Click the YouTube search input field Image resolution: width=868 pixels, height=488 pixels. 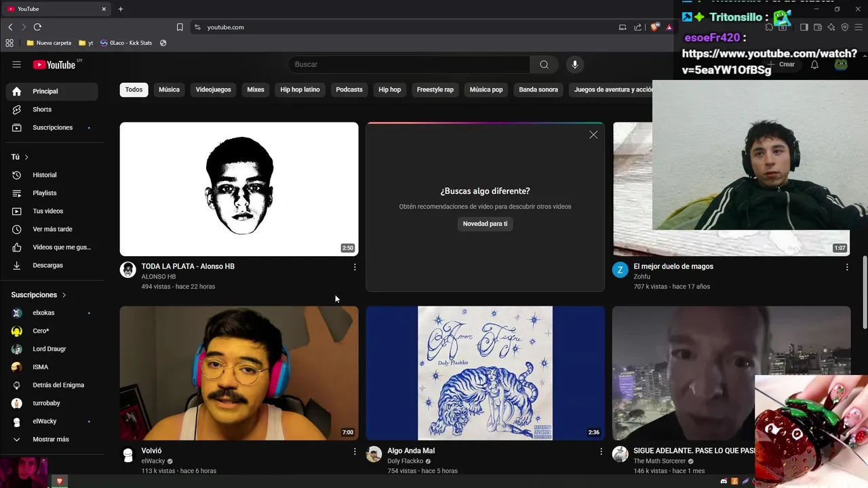click(409, 64)
